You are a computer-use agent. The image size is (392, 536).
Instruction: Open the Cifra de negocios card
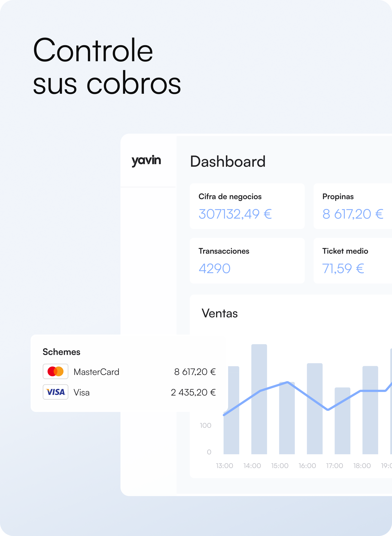(247, 206)
